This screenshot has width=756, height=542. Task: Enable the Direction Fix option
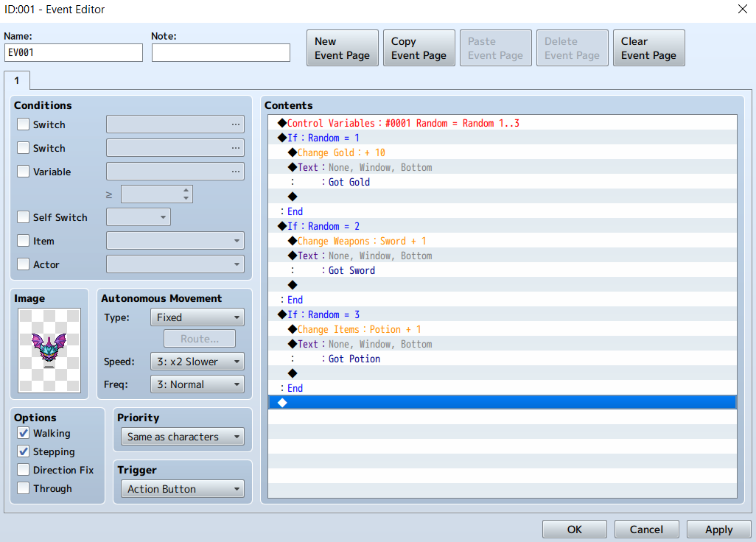[22, 470]
